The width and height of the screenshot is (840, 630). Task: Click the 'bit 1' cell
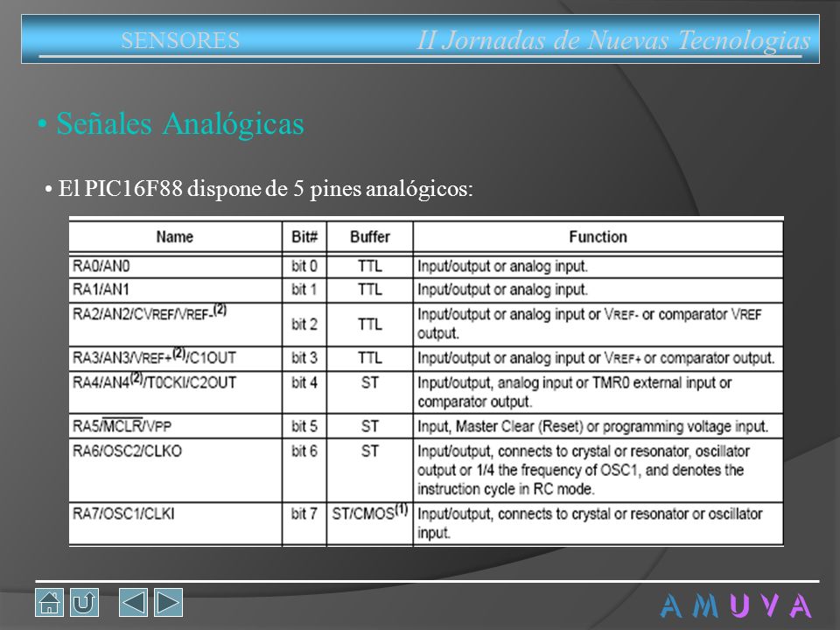304,290
